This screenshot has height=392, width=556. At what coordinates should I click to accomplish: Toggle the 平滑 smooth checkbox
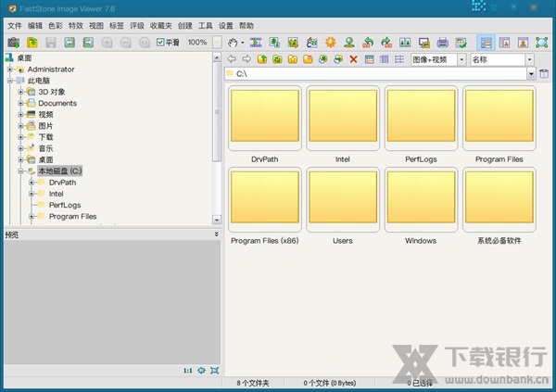(x=161, y=43)
